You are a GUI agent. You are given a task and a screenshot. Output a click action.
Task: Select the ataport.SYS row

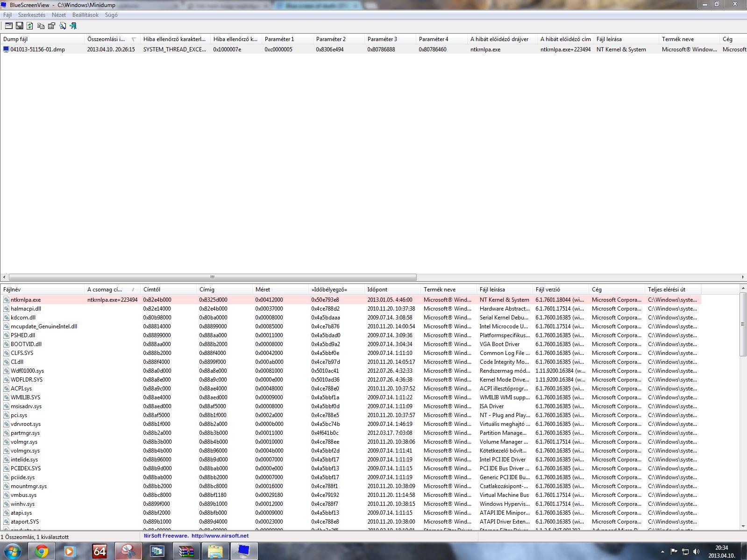(x=351, y=522)
